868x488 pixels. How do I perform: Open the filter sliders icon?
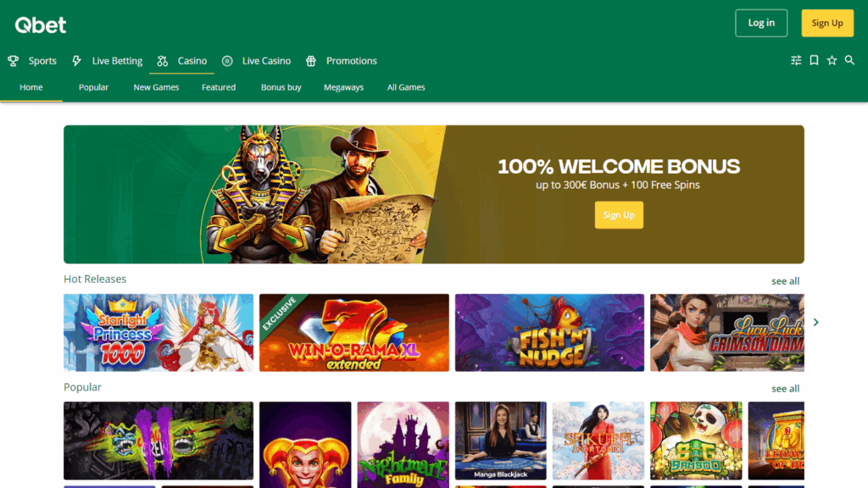[796, 60]
